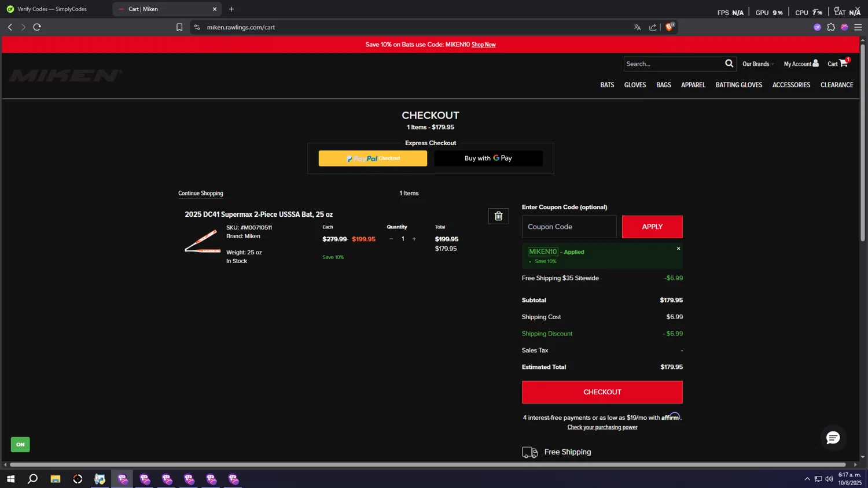Click the red APPLY coupon button

[x=652, y=227]
